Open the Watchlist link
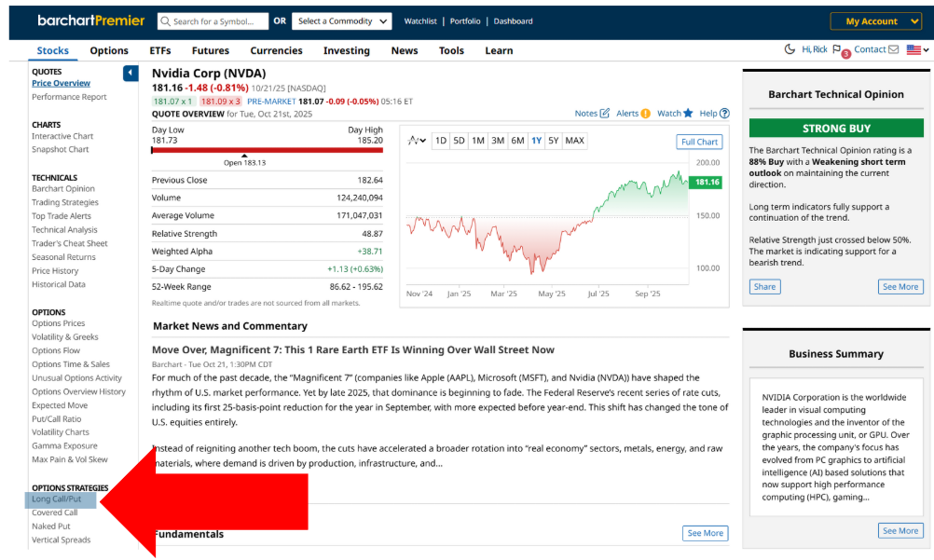This screenshot has width=934, height=560. point(420,21)
